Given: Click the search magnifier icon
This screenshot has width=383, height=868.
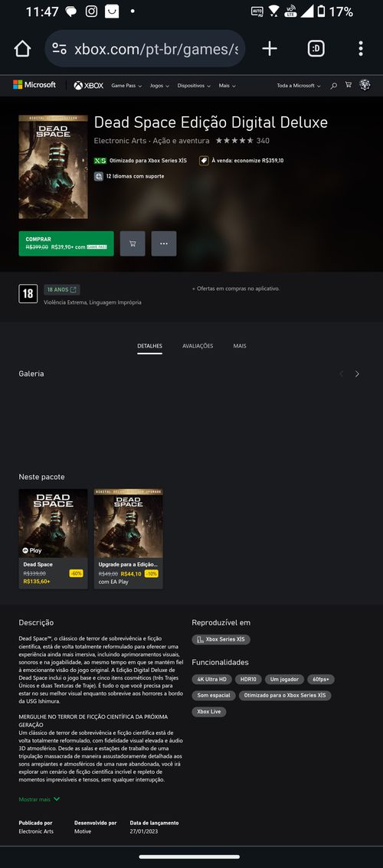Looking at the screenshot, I should (334, 86).
